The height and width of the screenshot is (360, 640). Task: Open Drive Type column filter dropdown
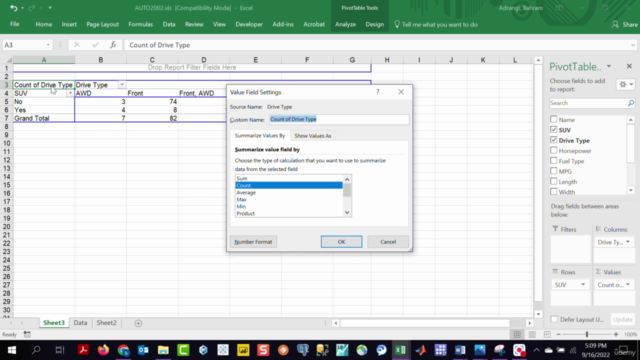[x=122, y=84]
